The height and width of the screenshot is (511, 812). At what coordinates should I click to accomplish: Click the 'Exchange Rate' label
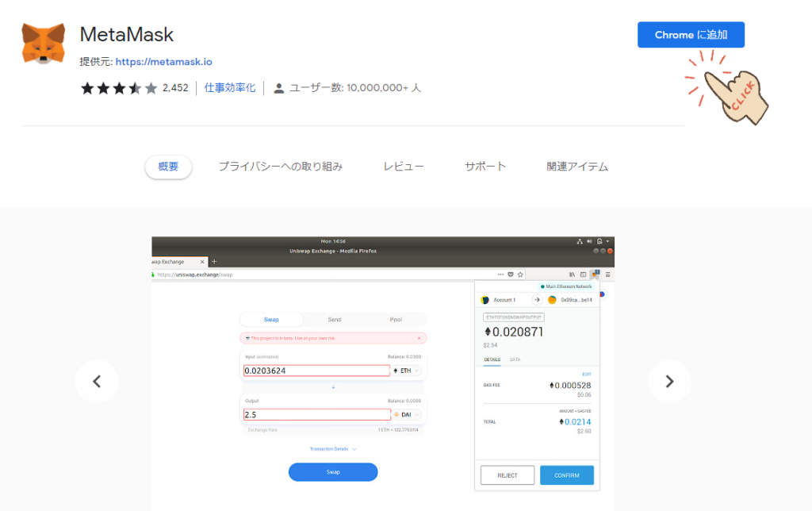[262, 430]
